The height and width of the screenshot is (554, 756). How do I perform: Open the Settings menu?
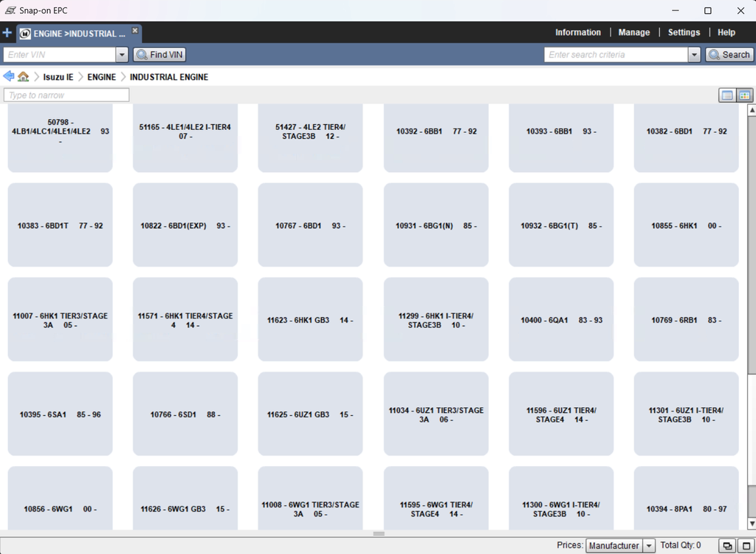[x=683, y=33]
